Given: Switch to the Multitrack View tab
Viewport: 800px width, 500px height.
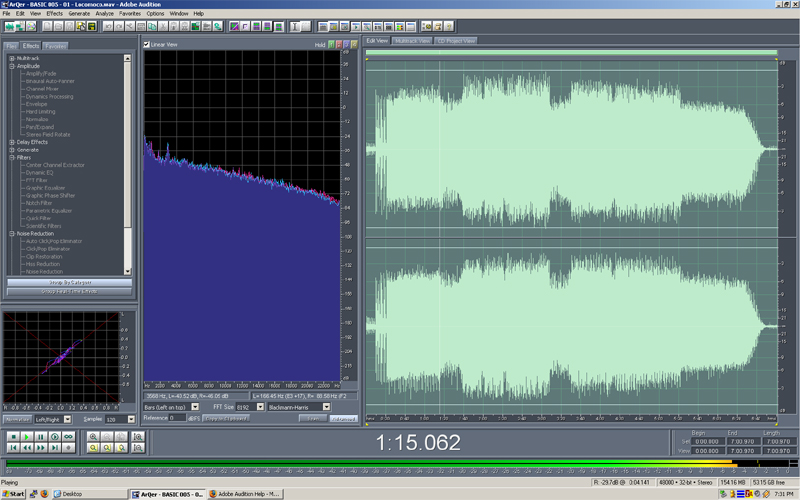Looking at the screenshot, I should coord(412,41).
